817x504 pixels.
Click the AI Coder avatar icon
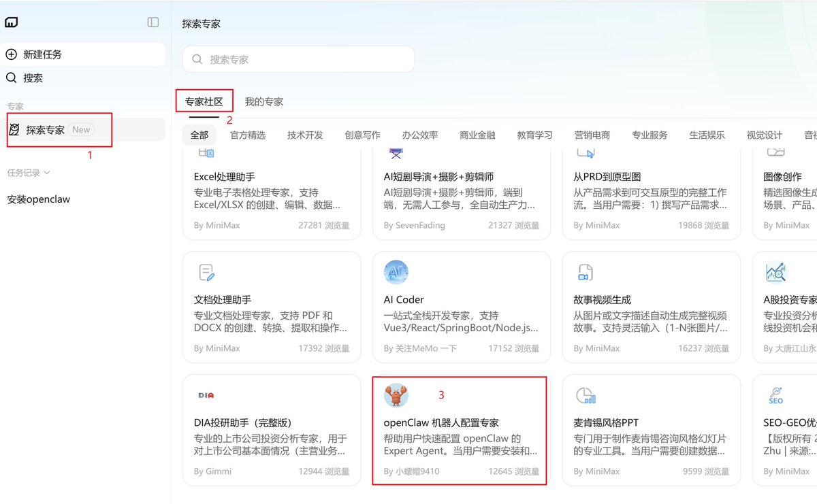click(x=396, y=272)
